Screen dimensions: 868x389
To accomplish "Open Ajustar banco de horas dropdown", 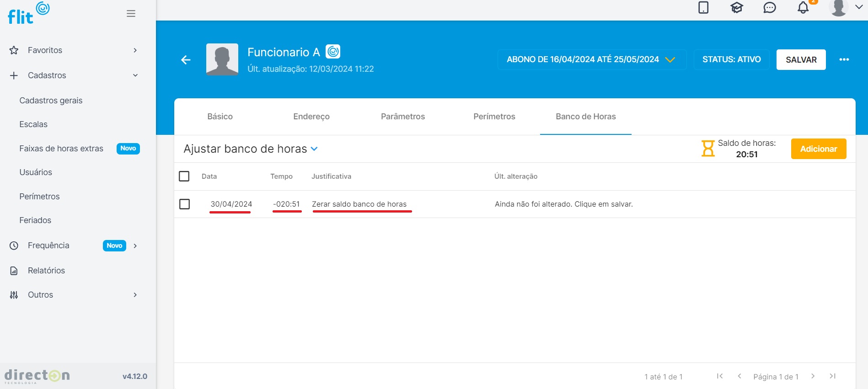I will click(251, 149).
